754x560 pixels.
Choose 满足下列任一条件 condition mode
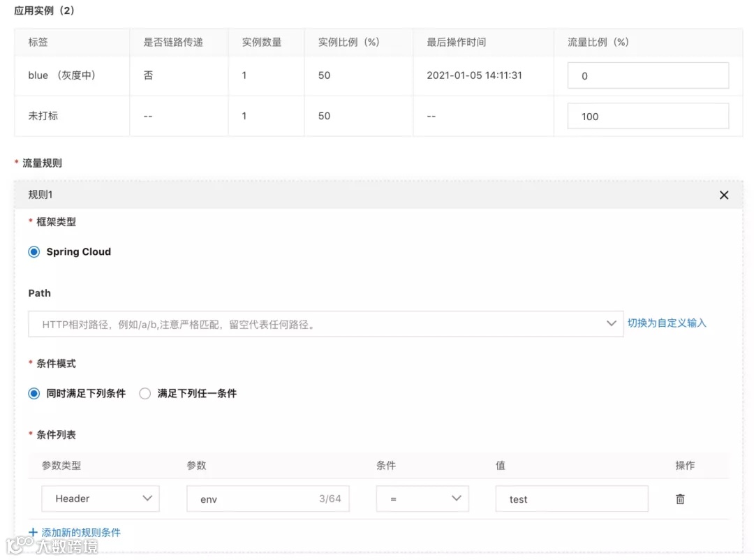[145, 394]
